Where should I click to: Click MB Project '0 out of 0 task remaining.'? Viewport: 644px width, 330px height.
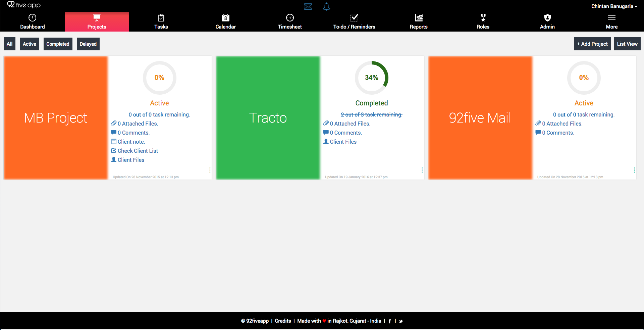(x=159, y=114)
